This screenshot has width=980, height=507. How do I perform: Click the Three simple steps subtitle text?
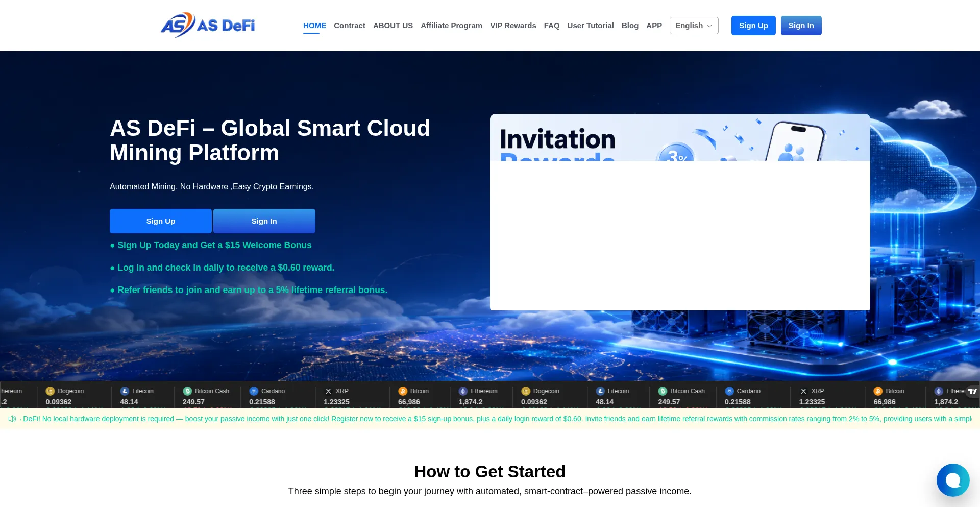pos(490,491)
